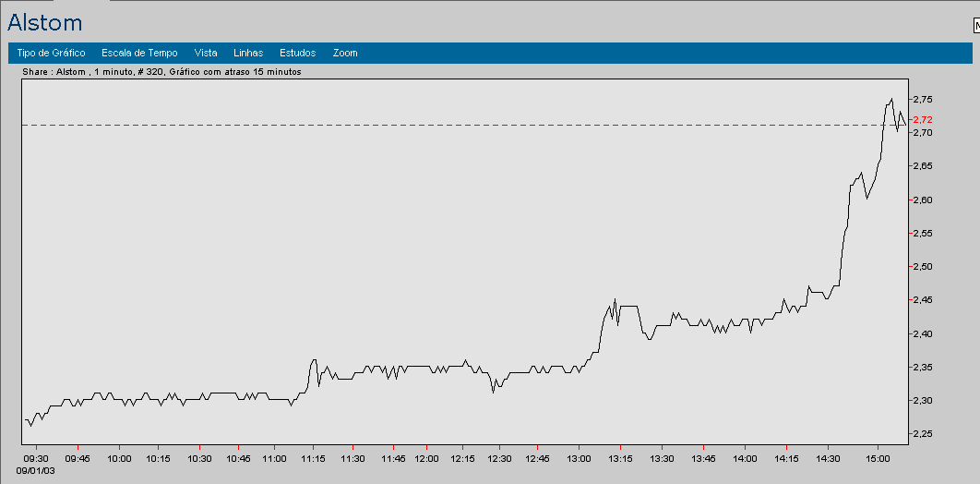Open the Vista menu
Viewport: 980px width, 484px height.
click(x=206, y=54)
